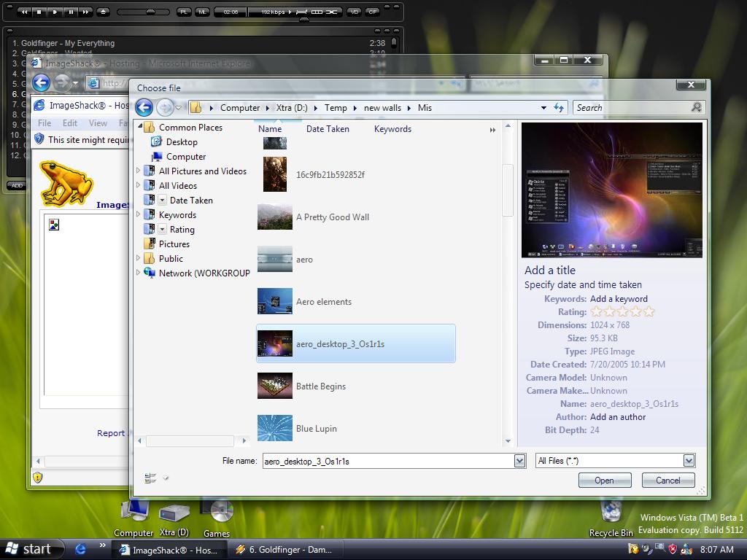Screen dimensions: 747x560
Task: Click the views icon at dialog bottom-left
Action: click(x=150, y=478)
